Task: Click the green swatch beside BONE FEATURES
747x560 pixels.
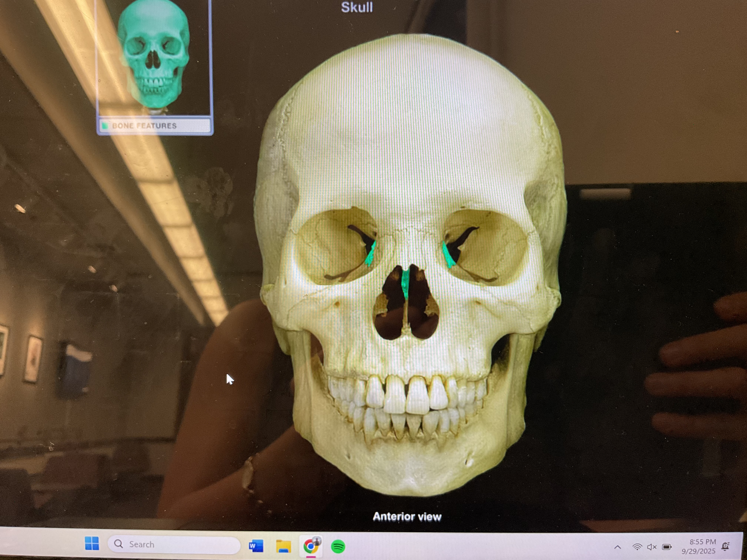Action: point(105,126)
